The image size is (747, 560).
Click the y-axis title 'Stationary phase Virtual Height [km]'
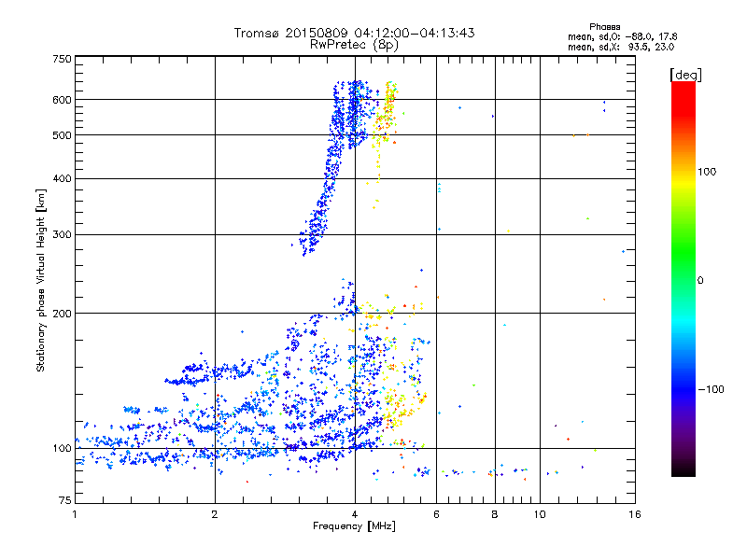pyautogui.click(x=41, y=281)
